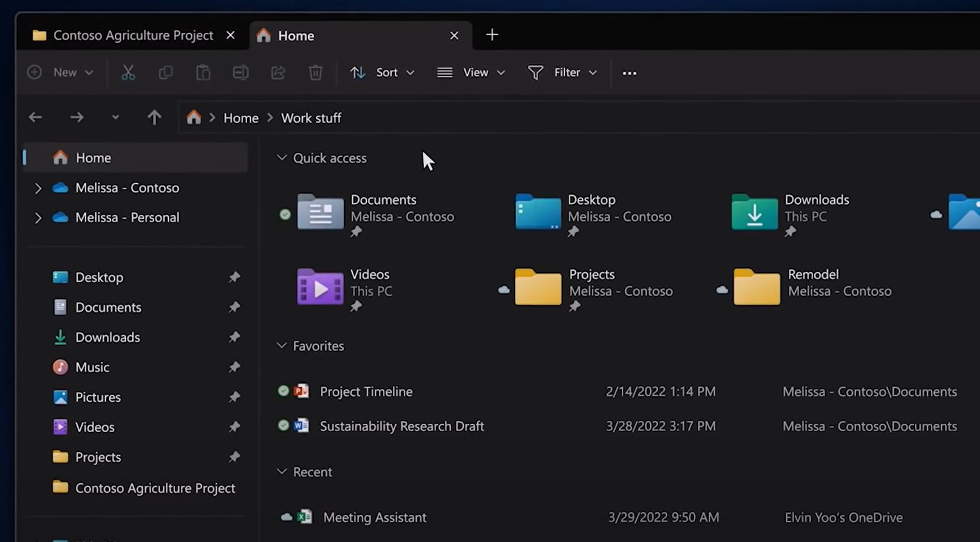Select Home in the navigation pane
Viewport: 980px width, 542px height.
point(135,158)
